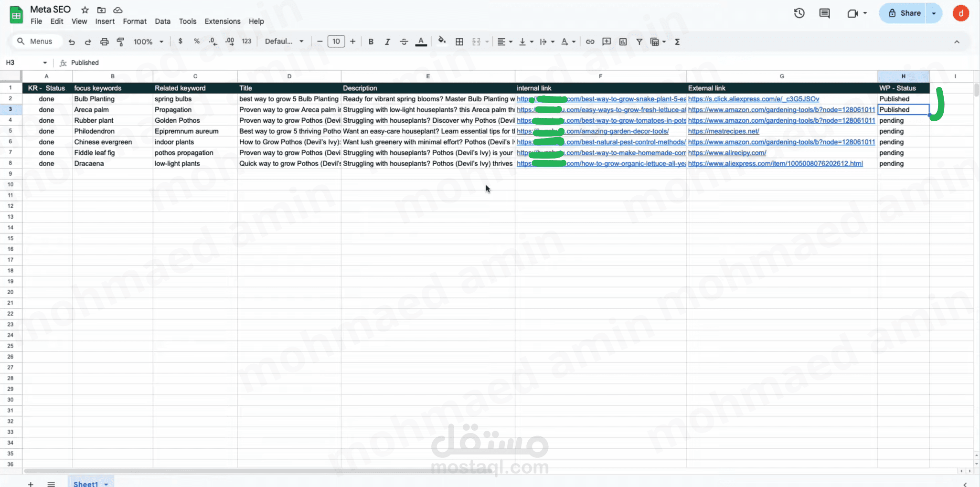Decrease font size with minus button
The height and width of the screenshot is (487, 980).
point(320,42)
